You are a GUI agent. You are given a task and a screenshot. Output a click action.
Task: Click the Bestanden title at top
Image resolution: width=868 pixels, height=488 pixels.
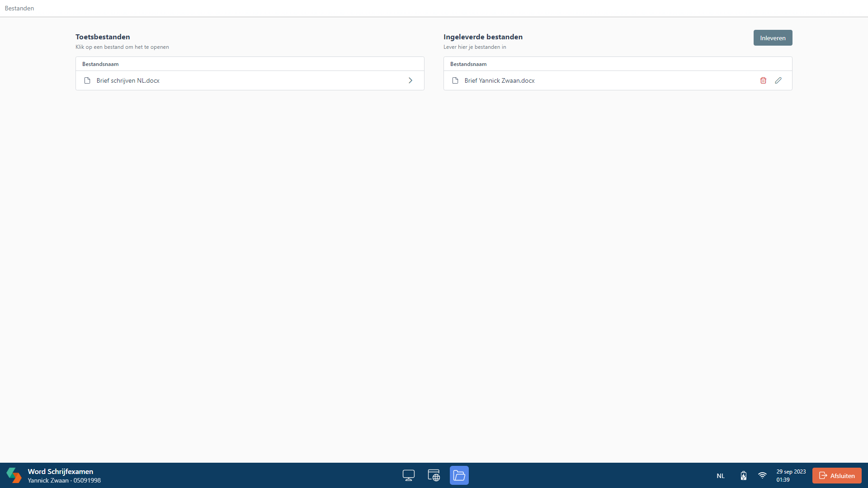click(x=19, y=8)
